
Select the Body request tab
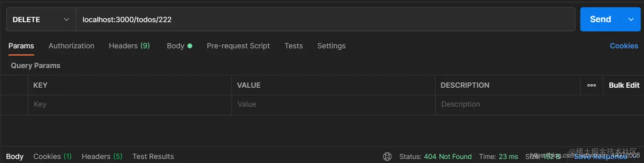click(179, 46)
